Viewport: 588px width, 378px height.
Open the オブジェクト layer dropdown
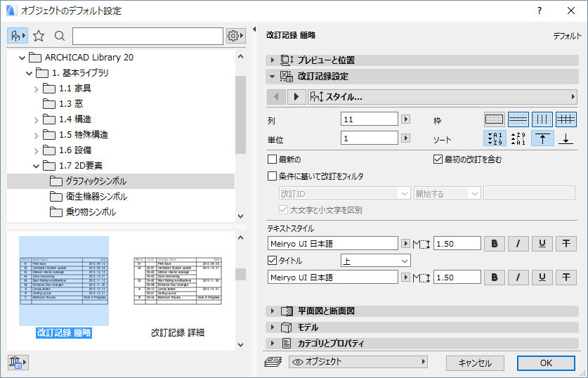pos(358,362)
